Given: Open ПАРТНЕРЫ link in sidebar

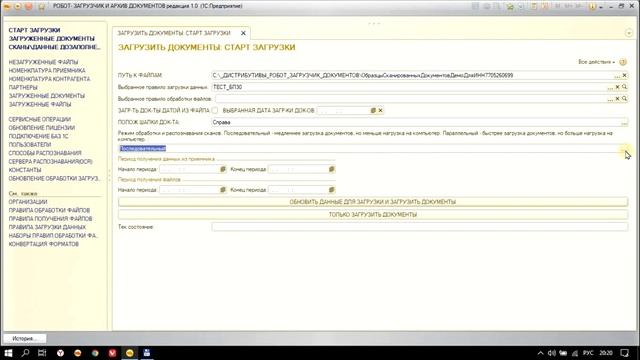Looking at the screenshot, I should (23, 87).
